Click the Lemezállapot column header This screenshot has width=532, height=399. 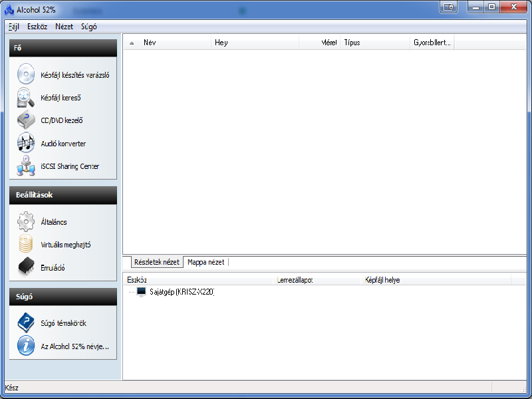click(x=318, y=280)
